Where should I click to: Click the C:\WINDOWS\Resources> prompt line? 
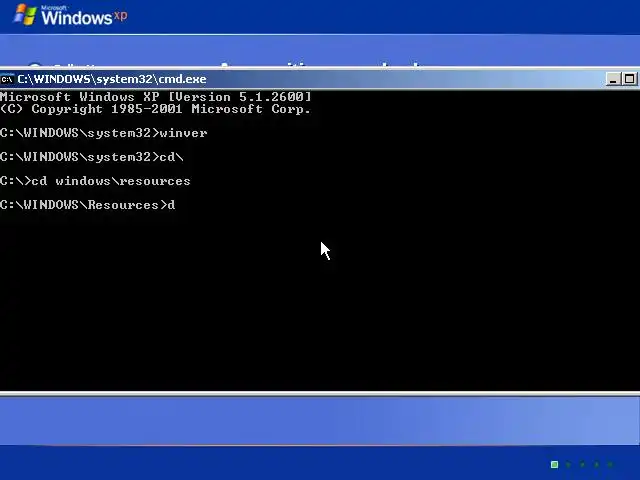(88, 205)
